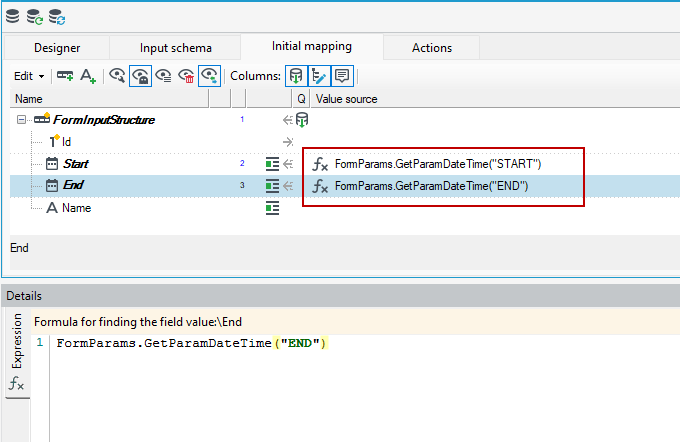Click the Name column header
The width and height of the screenshot is (680, 442).
coord(109,99)
